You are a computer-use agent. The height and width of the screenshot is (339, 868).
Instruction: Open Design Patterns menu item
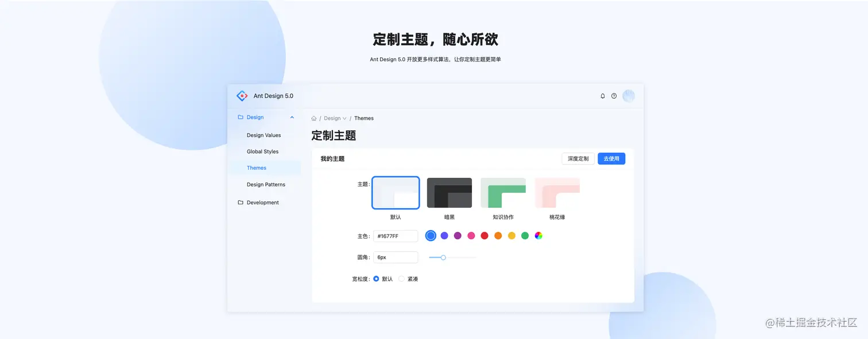tap(266, 185)
